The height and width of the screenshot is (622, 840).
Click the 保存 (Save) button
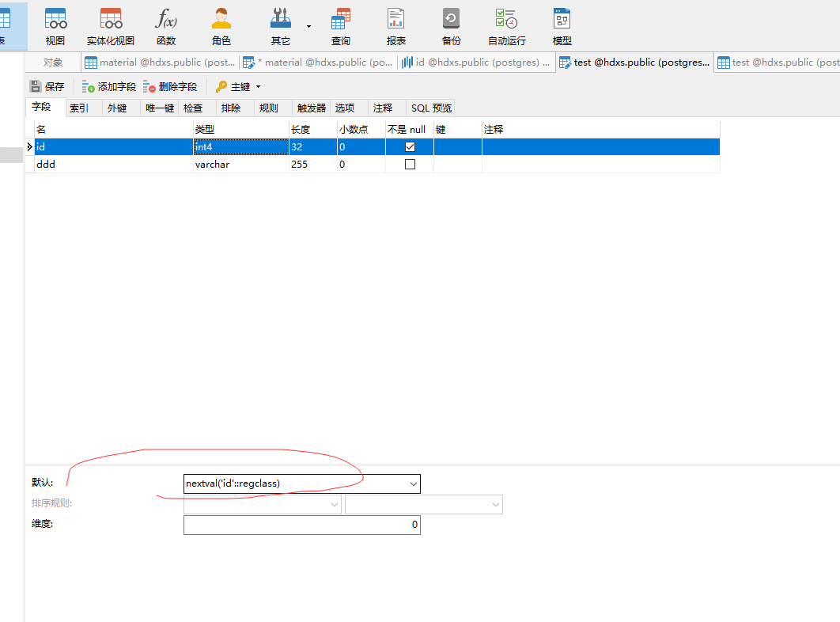pyautogui.click(x=47, y=87)
